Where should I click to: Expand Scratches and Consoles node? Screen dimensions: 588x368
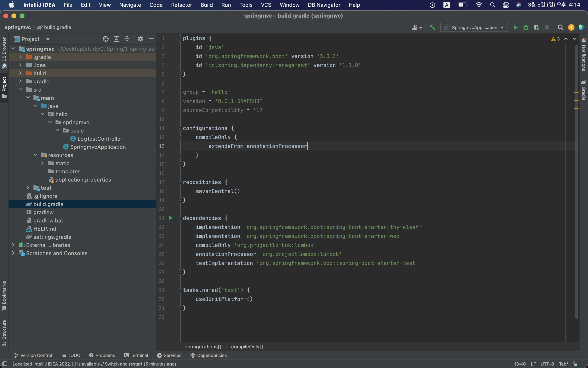[x=13, y=253]
